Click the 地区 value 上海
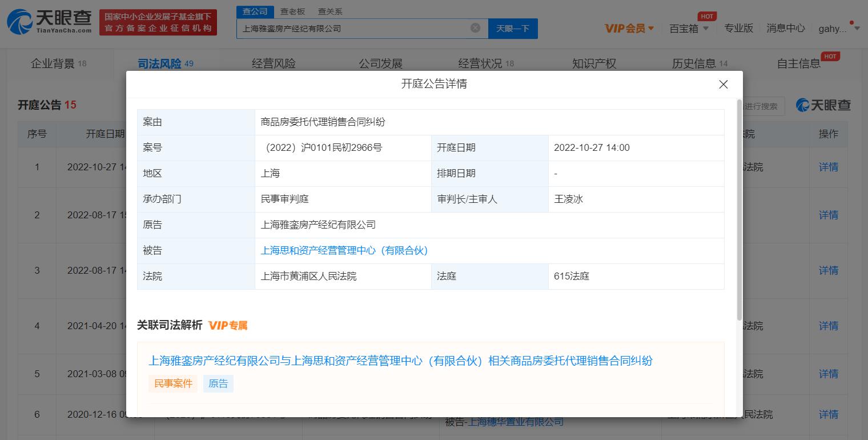Viewport: 868px width, 440px height. [x=270, y=173]
